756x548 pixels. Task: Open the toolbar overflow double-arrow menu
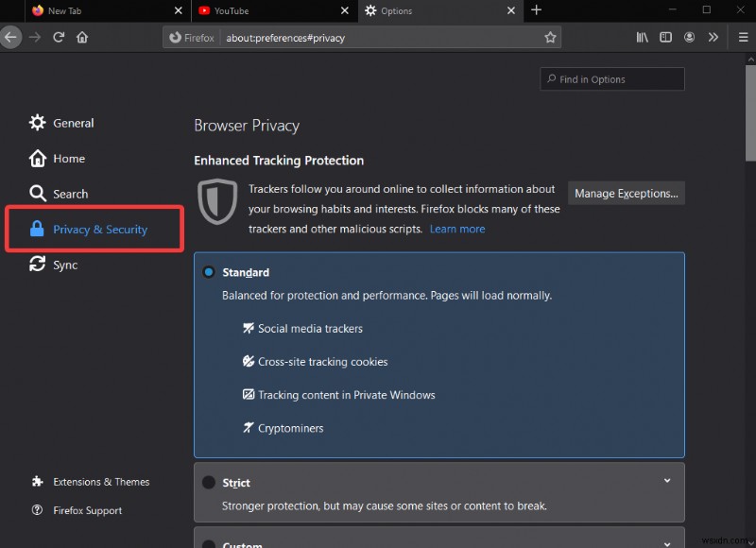tap(713, 36)
